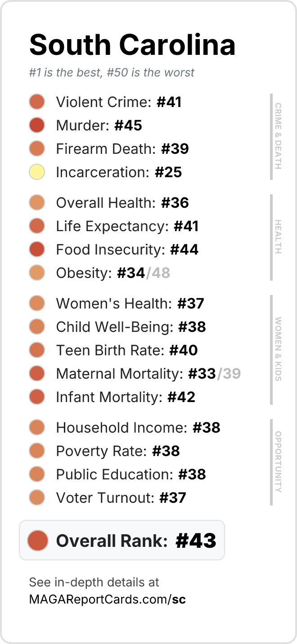
Task: Click the colored dot beside Violent Crime
Action: (37, 102)
